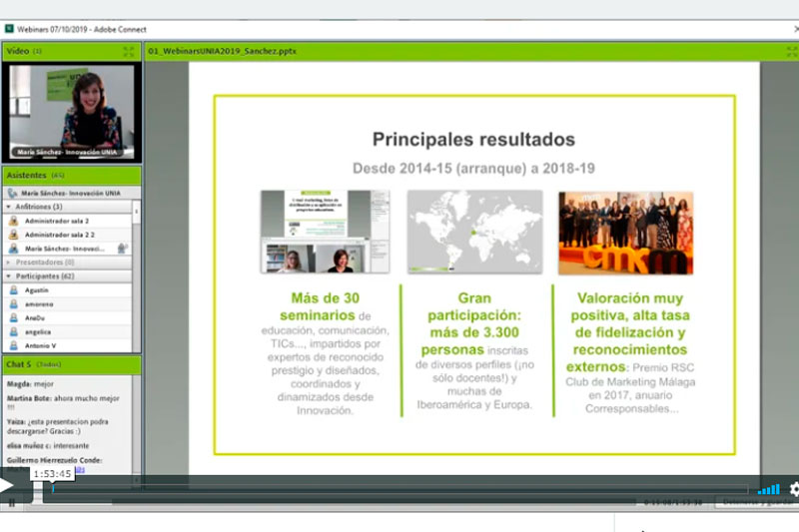The height and width of the screenshot is (532, 799).
Task: Open the player settings gear
Action: 794,489
